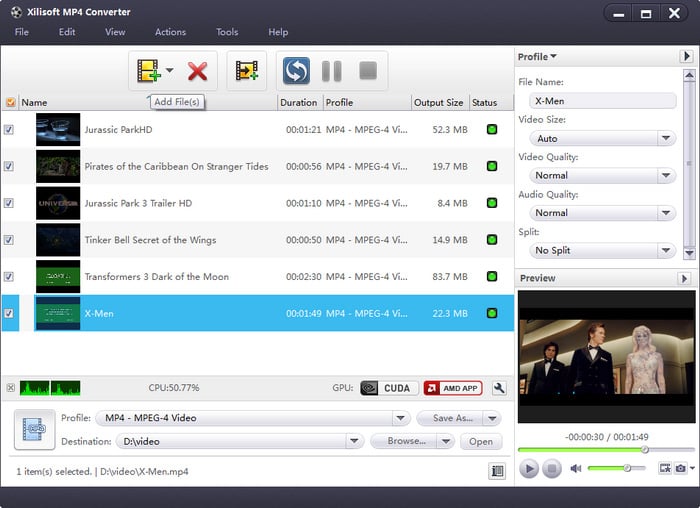Click the pause conversion toolbar button
The width and height of the screenshot is (700, 508).
point(332,70)
